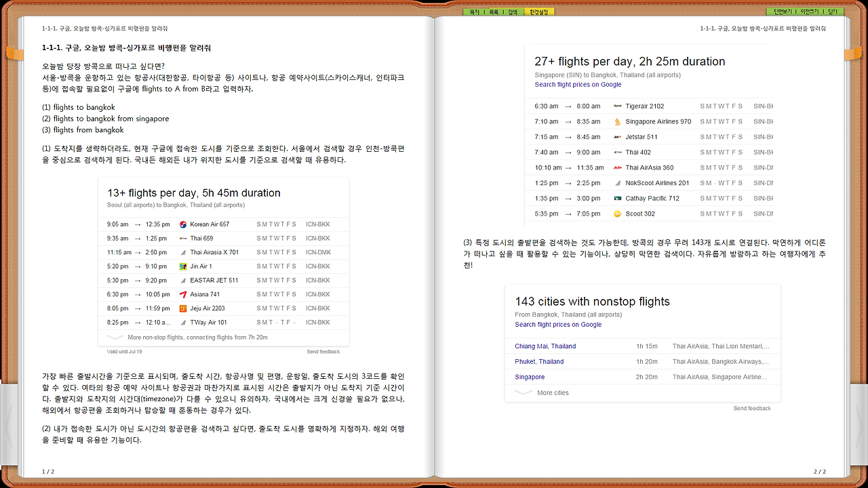Click the 27+ flights per day heading

[x=630, y=62]
